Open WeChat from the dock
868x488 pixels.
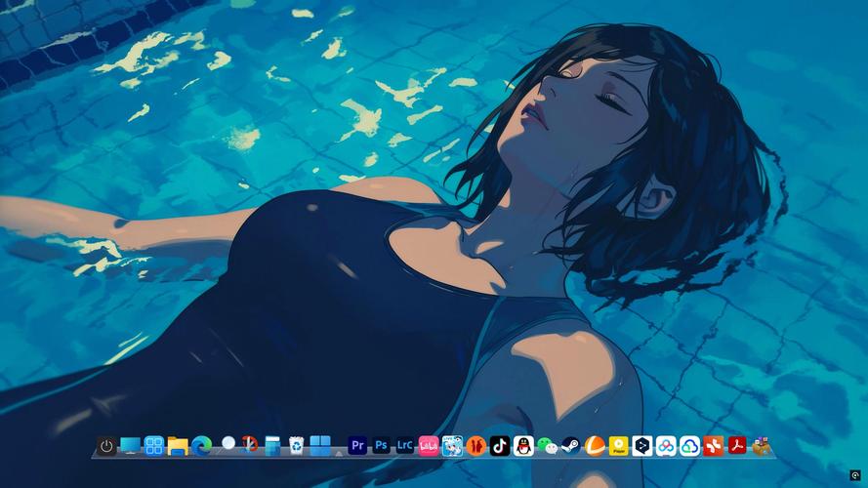click(548, 446)
